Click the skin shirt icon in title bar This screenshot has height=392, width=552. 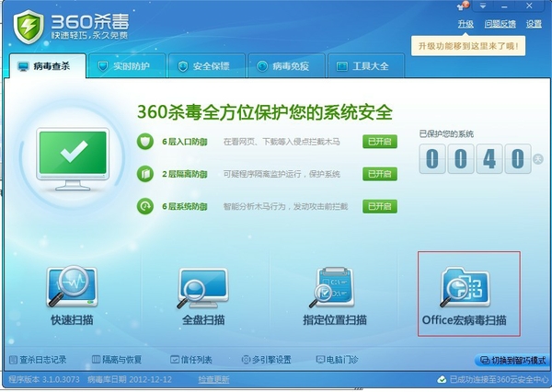463,6
